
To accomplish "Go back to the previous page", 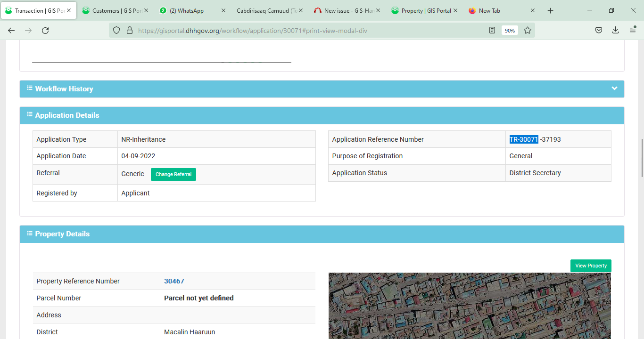I will tap(11, 30).
